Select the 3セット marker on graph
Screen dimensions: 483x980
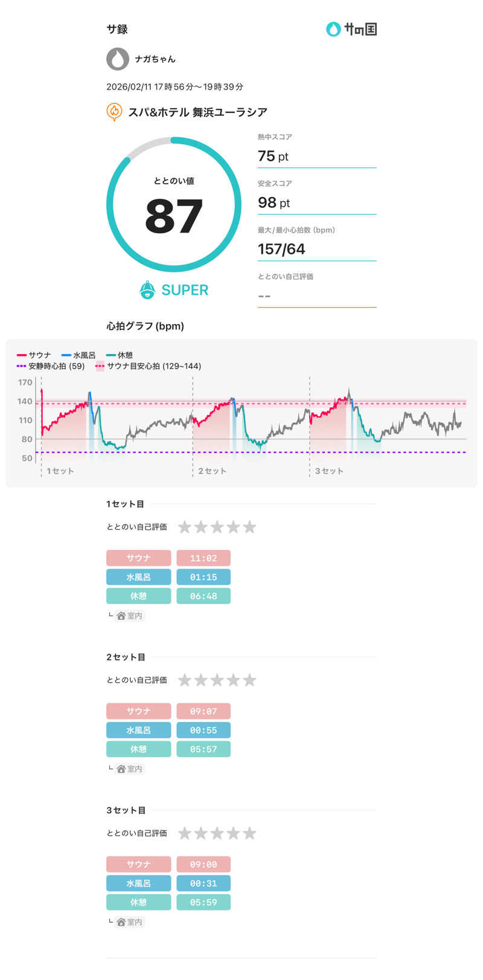point(328,471)
